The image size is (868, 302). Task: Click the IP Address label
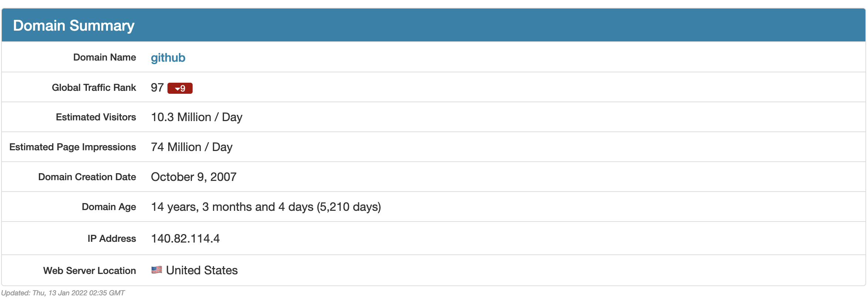click(x=112, y=238)
